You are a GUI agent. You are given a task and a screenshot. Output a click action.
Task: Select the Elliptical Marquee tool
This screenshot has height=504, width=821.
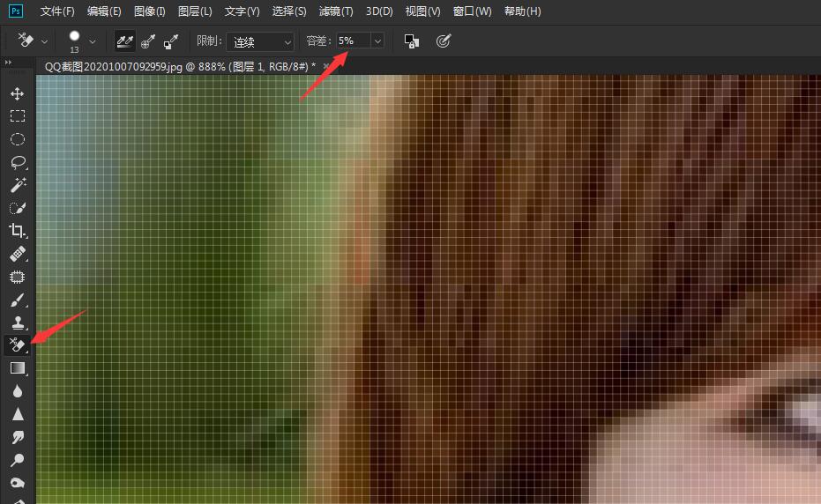[x=18, y=139]
